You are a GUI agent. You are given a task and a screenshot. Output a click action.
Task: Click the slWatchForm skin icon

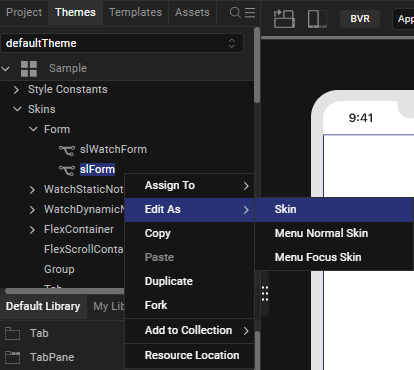coord(67,150)
